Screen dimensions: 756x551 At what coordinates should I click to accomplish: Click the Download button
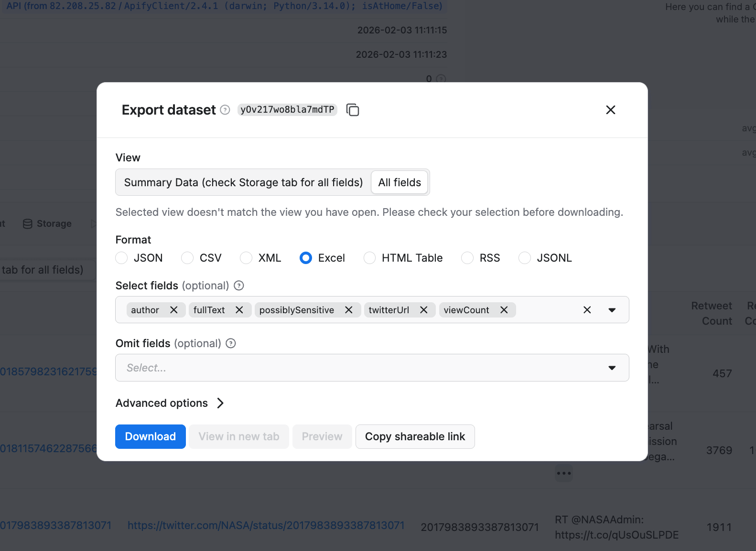point(151,436)
